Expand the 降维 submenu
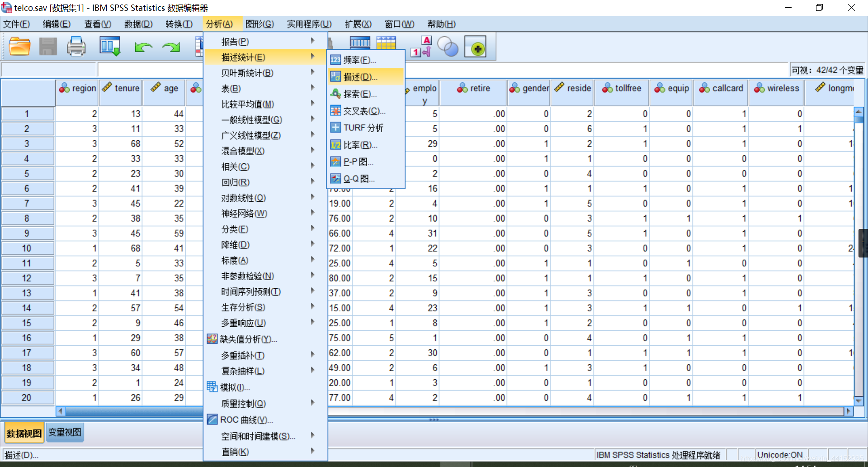Screen dimensions: 868x467 265,245
